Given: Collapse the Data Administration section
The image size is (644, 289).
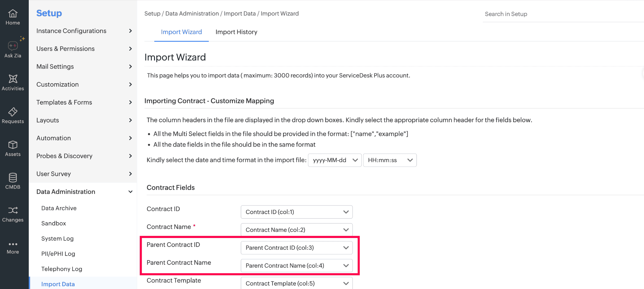Looking at the screenshot, I should tap(84, 192).
